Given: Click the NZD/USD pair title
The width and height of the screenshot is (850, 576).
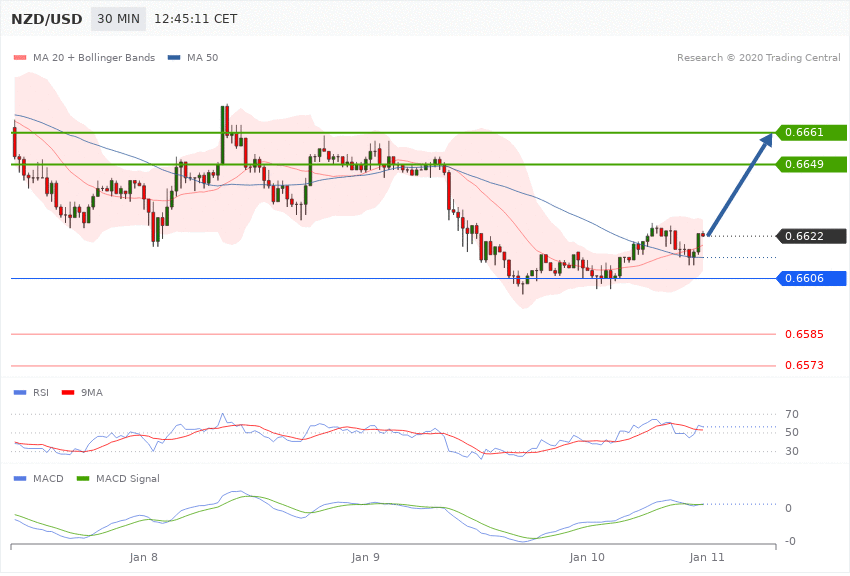Looking at the screenshot, I should (47, 20).
